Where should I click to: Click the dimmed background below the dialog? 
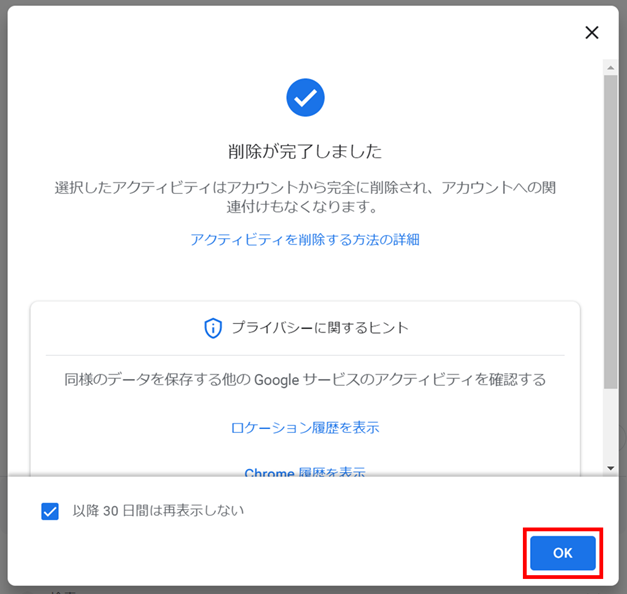(x=300, y=589)
